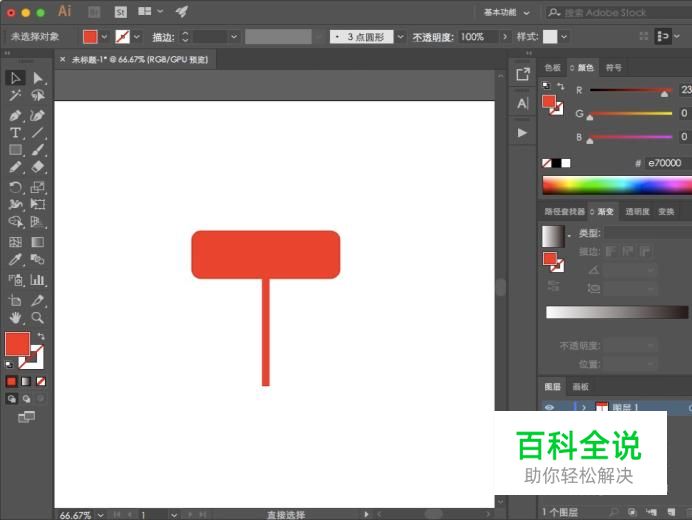This screenshot has width=692, height=520.
Task: Click the hex color field e70000
Action: pyautogui.click(x=665, y=163)
